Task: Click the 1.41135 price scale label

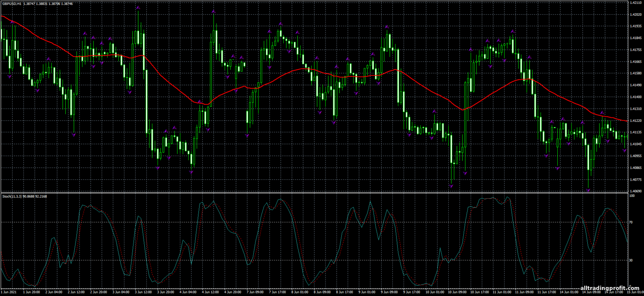Action: click(x=636, y=133)
